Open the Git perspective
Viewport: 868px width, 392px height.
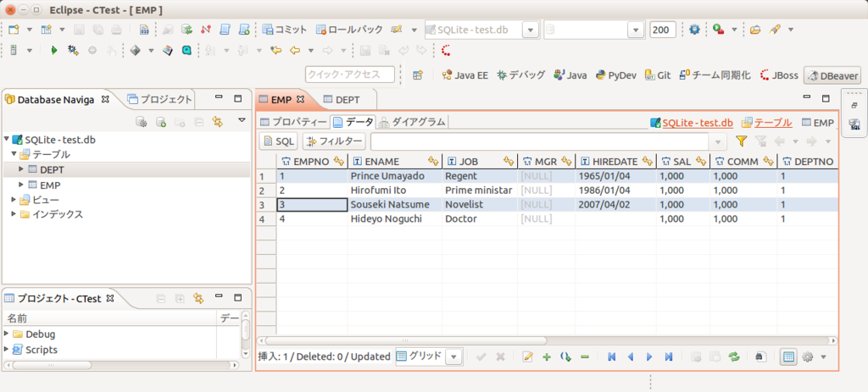(x=658, y=75)
